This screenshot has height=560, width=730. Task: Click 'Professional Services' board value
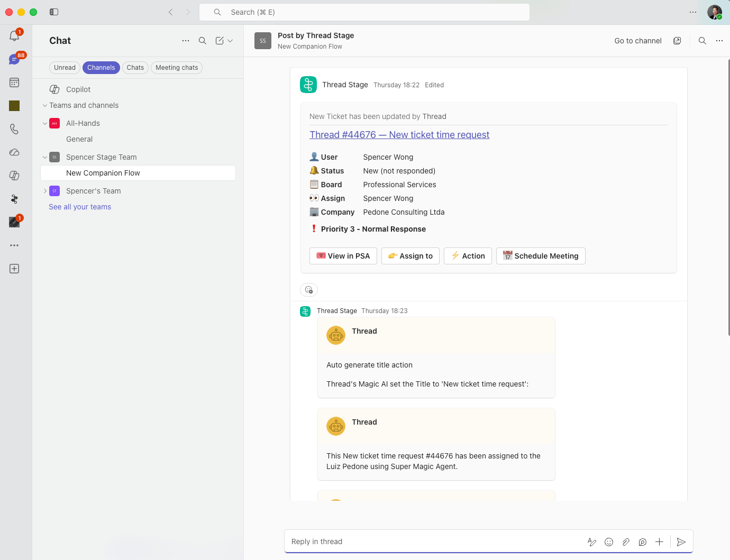pyautogui.click(x=399, y=185)
